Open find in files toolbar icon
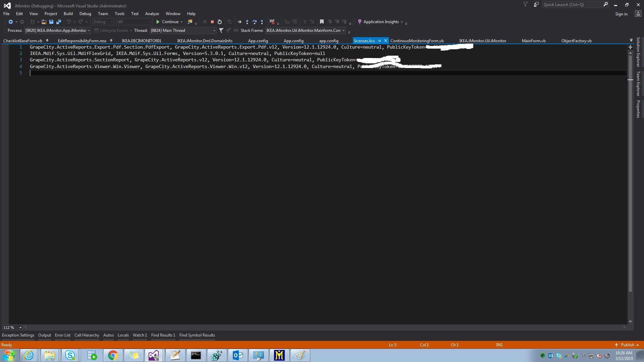The width and height of the screenshot is (644, 362). tap(190, 22)
